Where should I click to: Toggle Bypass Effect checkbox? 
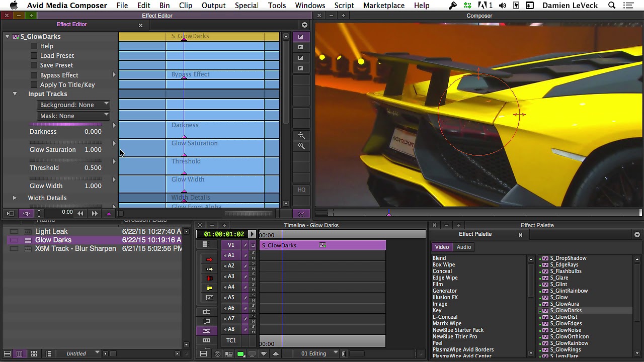point(34,75)
